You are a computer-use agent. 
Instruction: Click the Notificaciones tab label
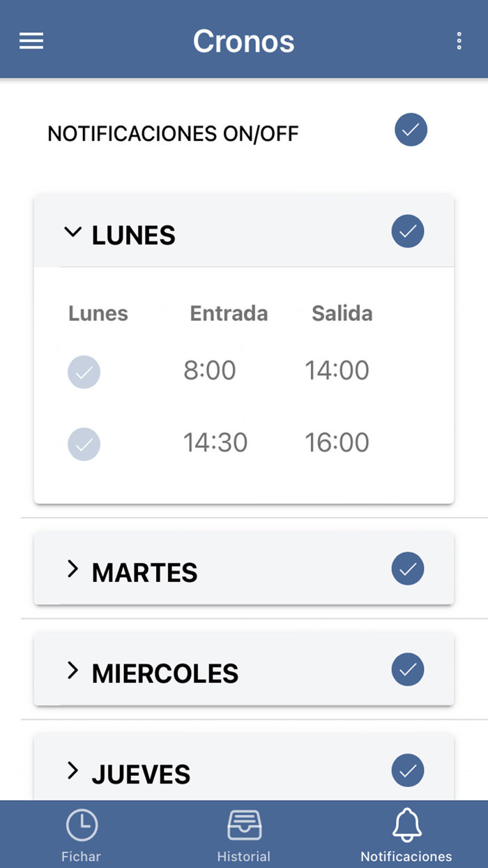pos(406,856)
